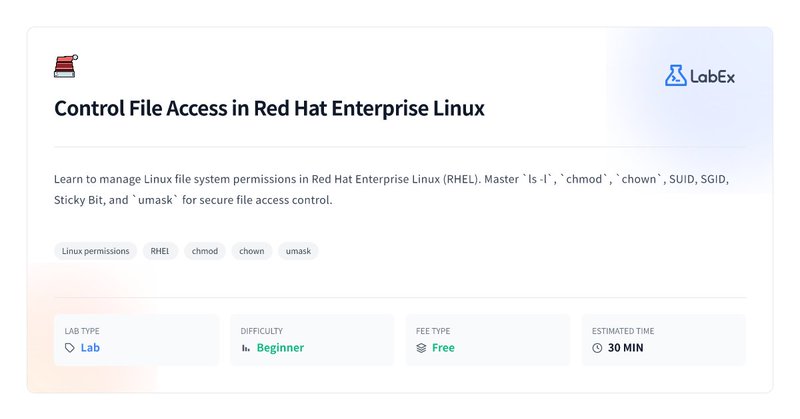The height and width of the screenshot is (419, 800).
Task: Click the Red Hat books icon
Action: tap(66, 66)
